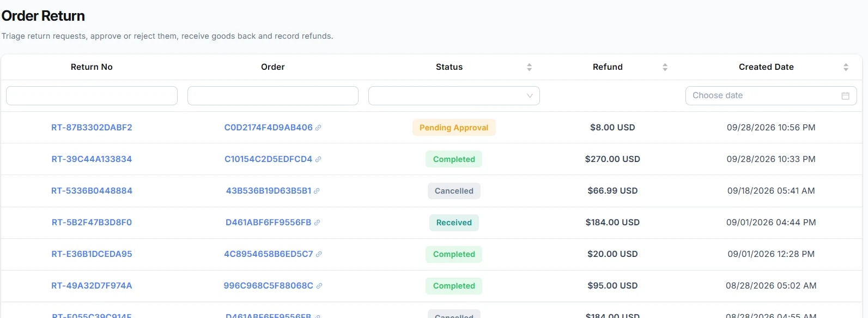Sort table by Refund column arrows
Image resolution: width=868 pixels, height=318 pixels.
pyautogui.click(x=665, y=67)
